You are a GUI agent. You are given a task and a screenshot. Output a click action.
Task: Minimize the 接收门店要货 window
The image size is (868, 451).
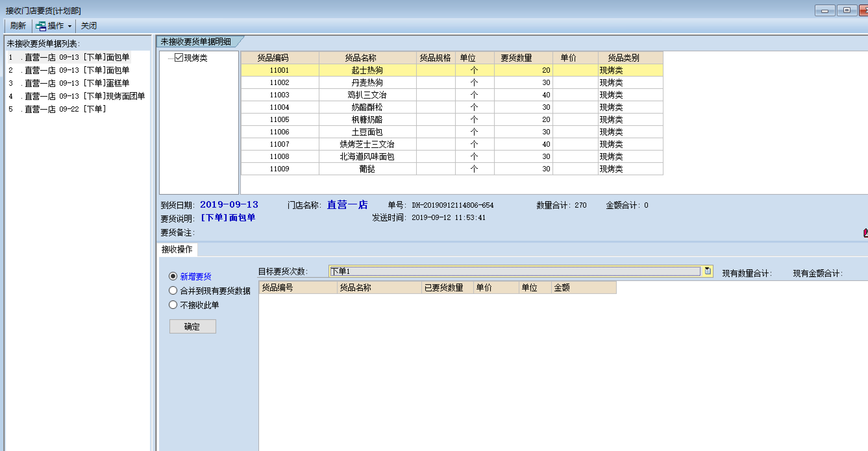[825, 10]
